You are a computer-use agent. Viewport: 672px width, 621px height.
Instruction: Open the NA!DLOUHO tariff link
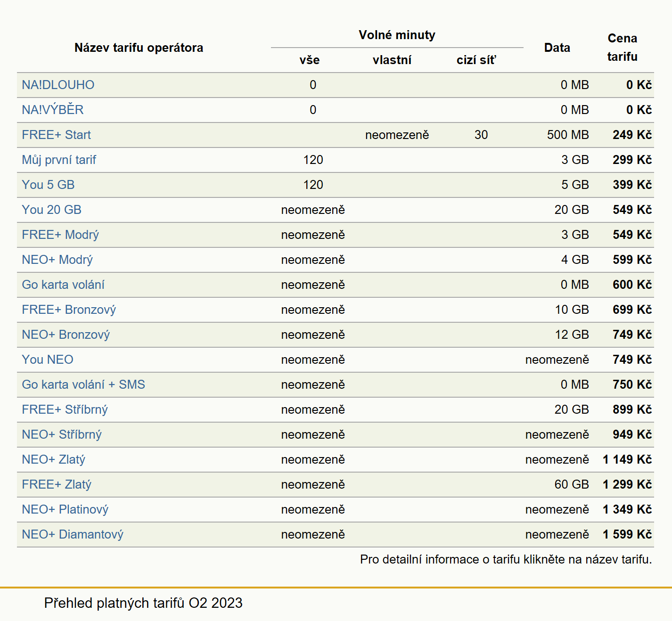point(58,85)
